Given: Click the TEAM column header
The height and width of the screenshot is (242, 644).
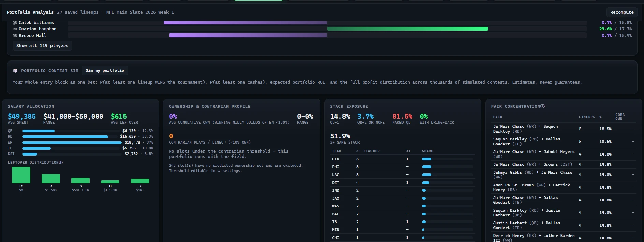Looking at the screenshot, I should pos(336,151).
